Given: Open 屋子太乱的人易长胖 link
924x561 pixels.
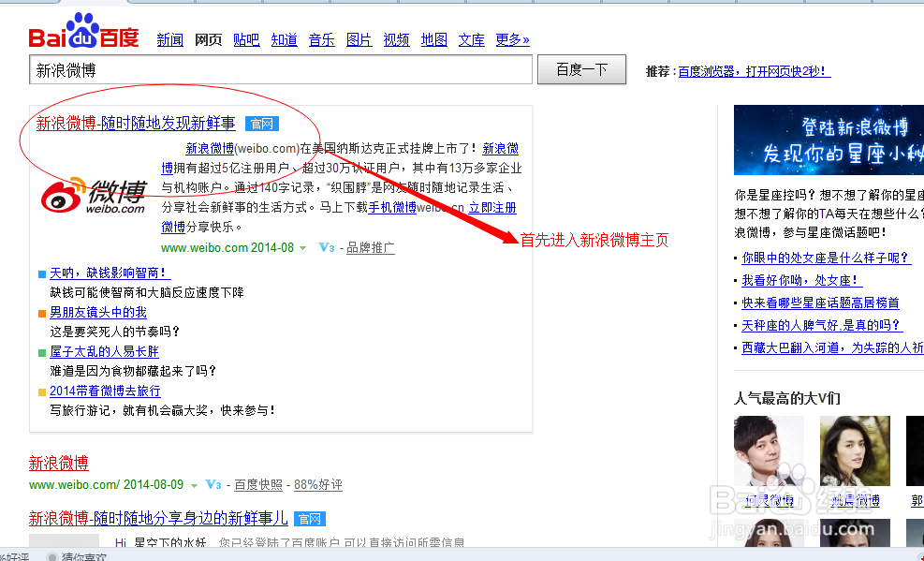Looking at the screenshot, I should pyautogui.click(x=104, y=352).
